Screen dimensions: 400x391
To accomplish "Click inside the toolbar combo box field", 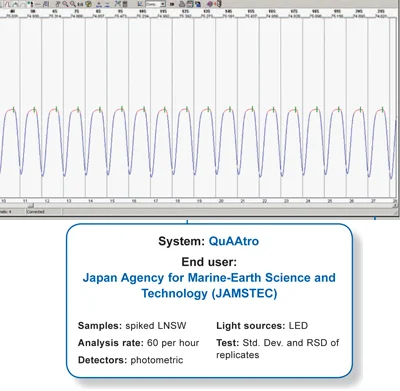I will click(153, 4).
